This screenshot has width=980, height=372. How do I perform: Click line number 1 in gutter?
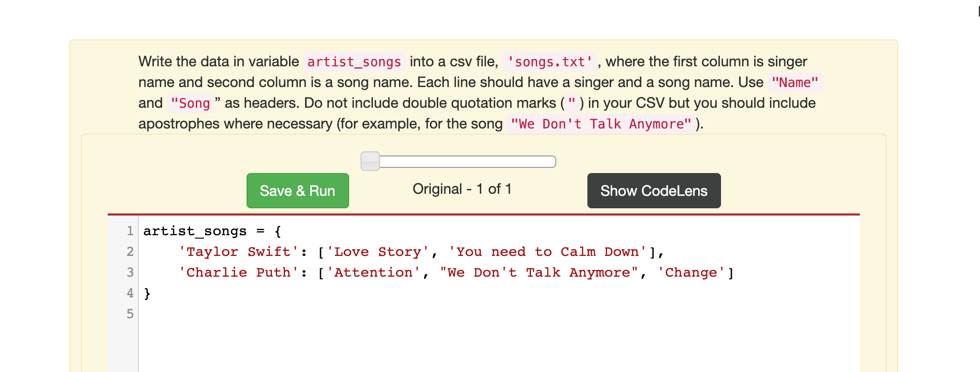tap(130, 231)
